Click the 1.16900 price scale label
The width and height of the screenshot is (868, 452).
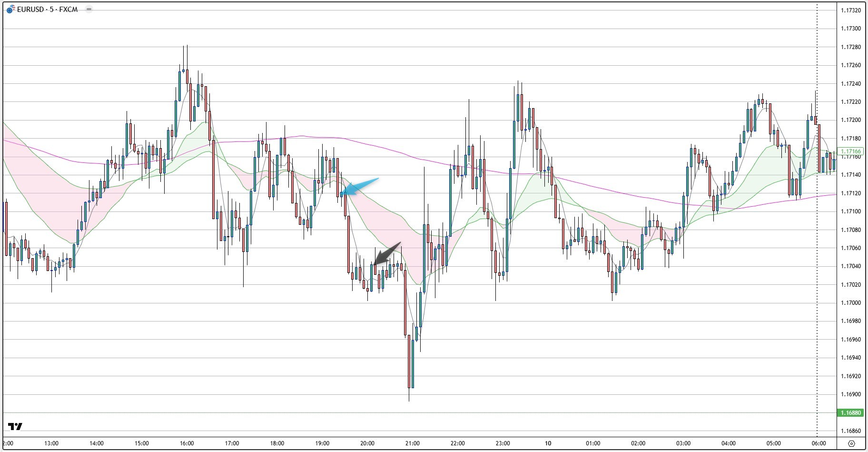click(851, 394)
